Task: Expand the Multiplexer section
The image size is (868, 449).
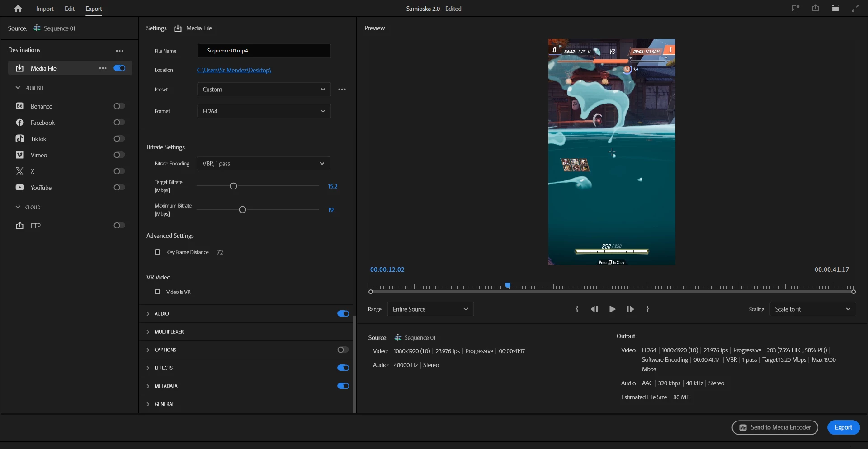Action: click(x=148, y=332)
